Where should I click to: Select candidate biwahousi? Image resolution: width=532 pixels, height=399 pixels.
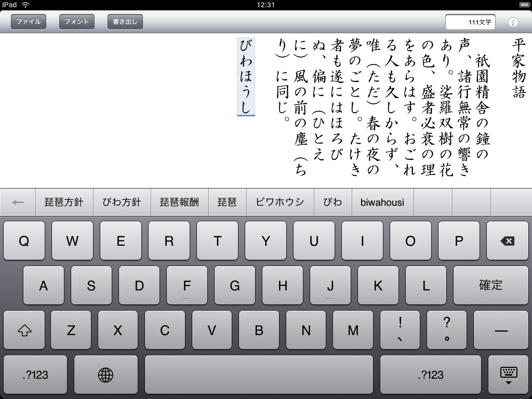click(382, 202)
